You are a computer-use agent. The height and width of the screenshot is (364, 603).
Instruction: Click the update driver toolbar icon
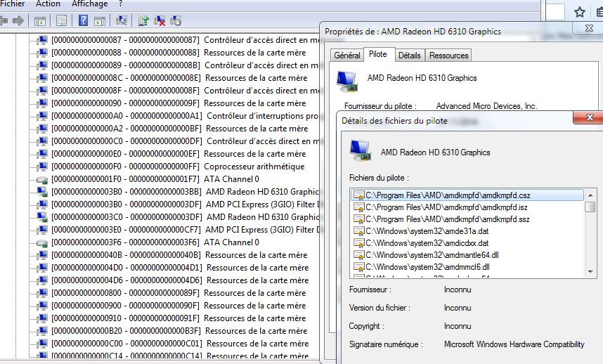coord(143,20)
